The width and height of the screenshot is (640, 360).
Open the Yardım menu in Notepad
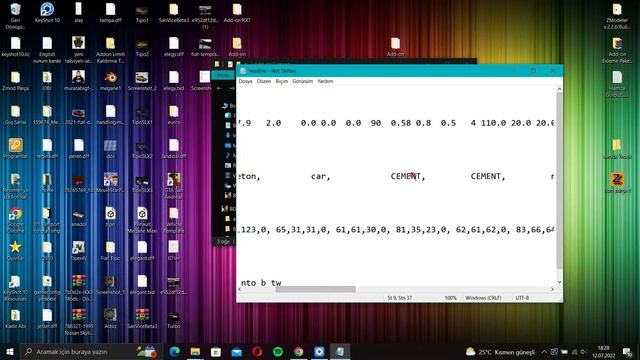point(325,81)
